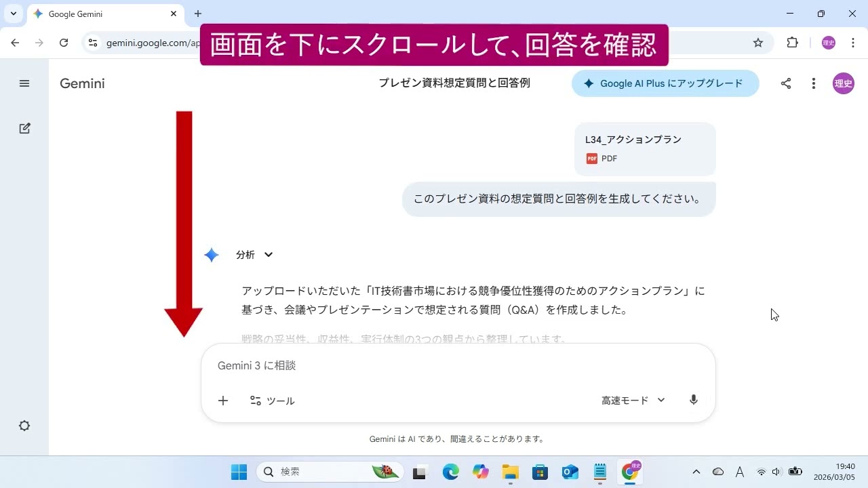Open Outlook from the taskbar
The image size is (868, 488).
[570, 472]
